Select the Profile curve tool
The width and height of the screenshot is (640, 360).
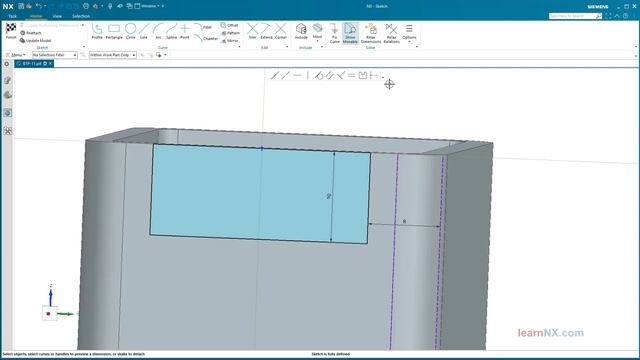click(x=97, y=31)
